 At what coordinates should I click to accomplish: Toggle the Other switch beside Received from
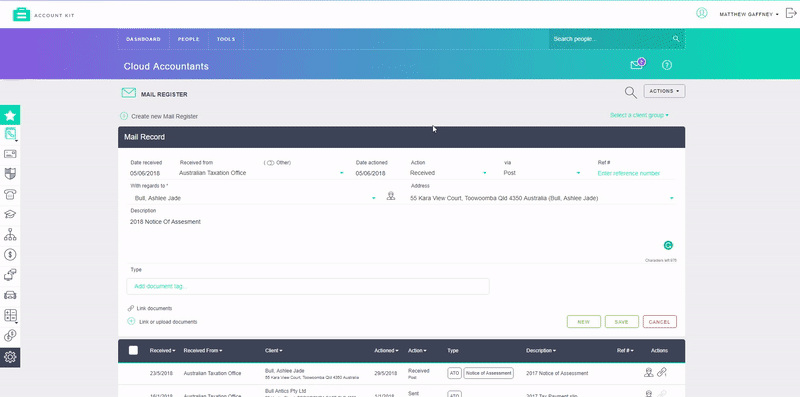(x=270, y=163)
